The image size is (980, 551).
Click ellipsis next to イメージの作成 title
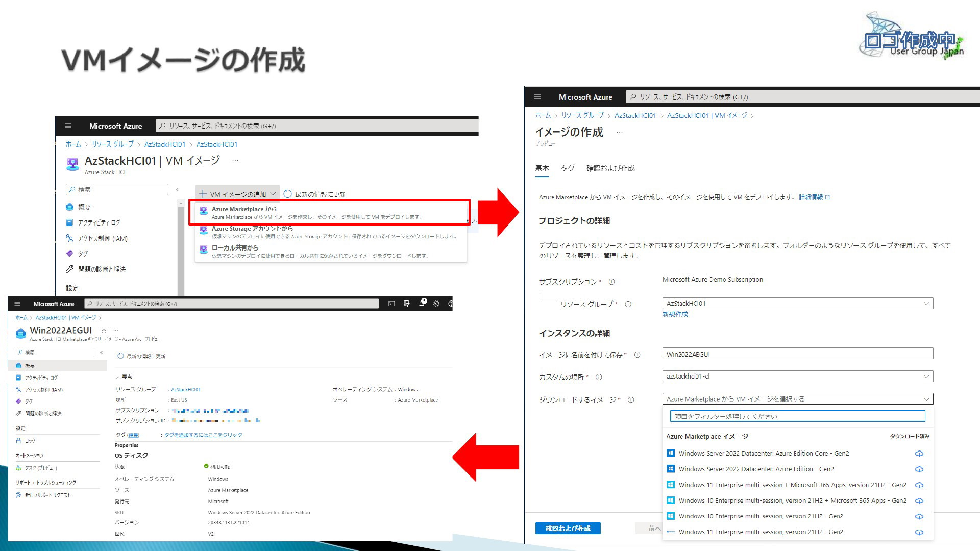pos(620,132)
